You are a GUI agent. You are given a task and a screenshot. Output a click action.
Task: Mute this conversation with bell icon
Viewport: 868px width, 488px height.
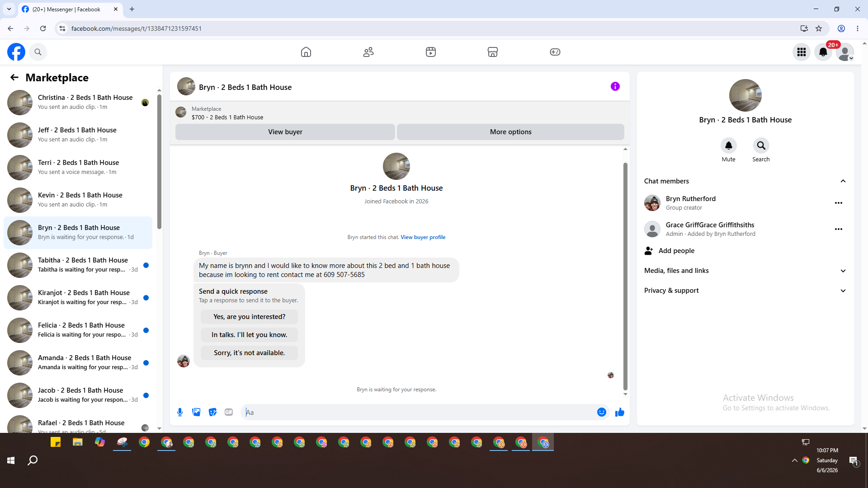click(x=729, y=145)
